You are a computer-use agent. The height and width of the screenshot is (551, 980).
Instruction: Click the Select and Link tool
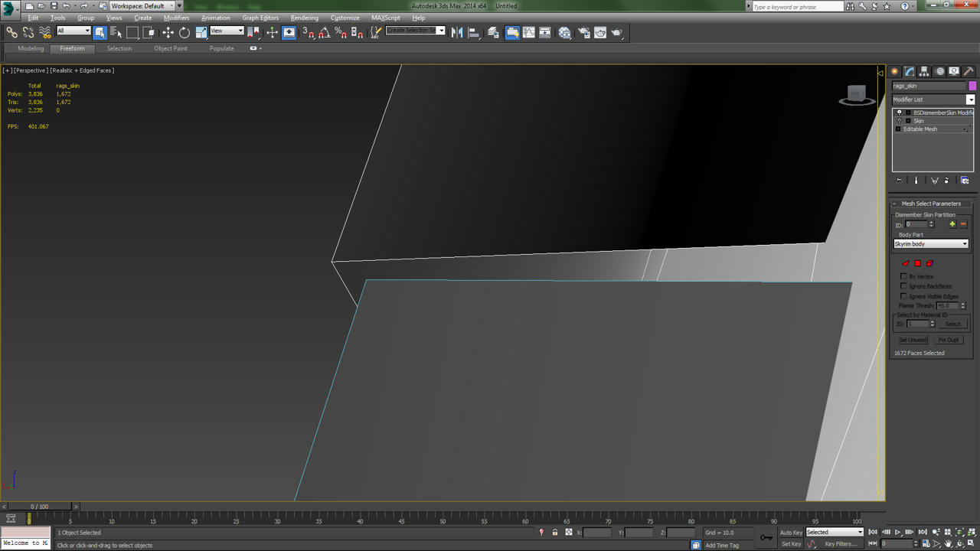coord(11,32)
